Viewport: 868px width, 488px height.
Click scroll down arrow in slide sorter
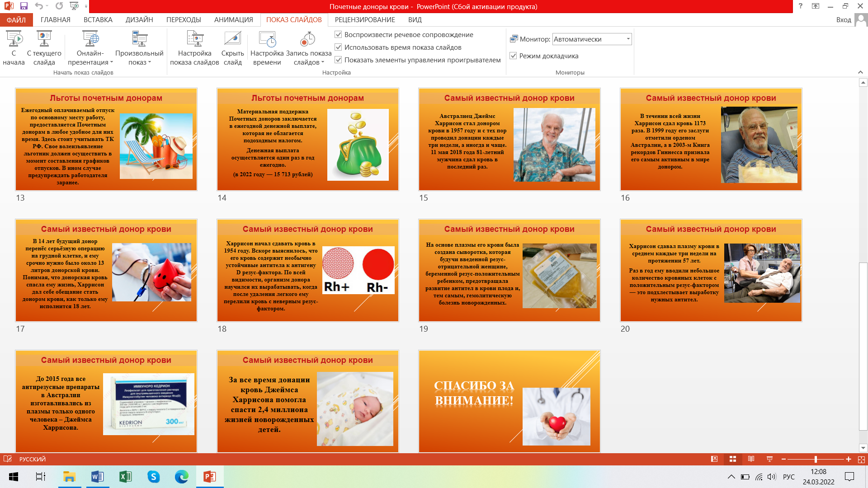[x=863, y=448]
